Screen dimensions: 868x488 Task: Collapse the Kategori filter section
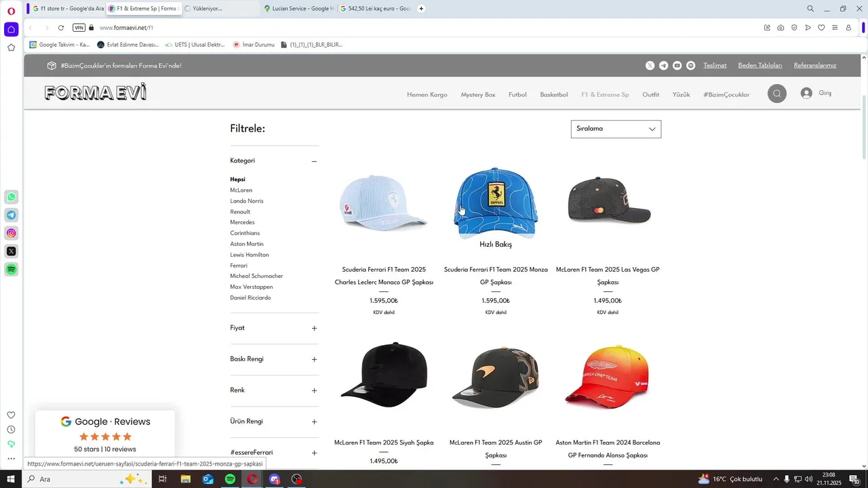click(x=314, y=161)
